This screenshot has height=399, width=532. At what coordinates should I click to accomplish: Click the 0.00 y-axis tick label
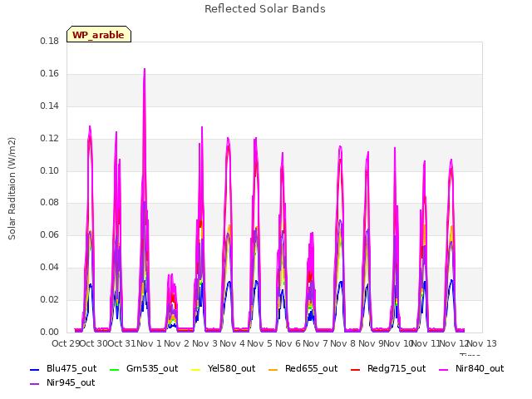pos(50,332)
